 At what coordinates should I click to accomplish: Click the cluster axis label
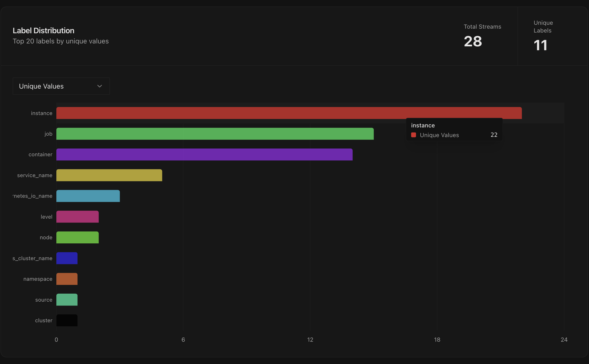pyautogui.click(x=44, y=320)
